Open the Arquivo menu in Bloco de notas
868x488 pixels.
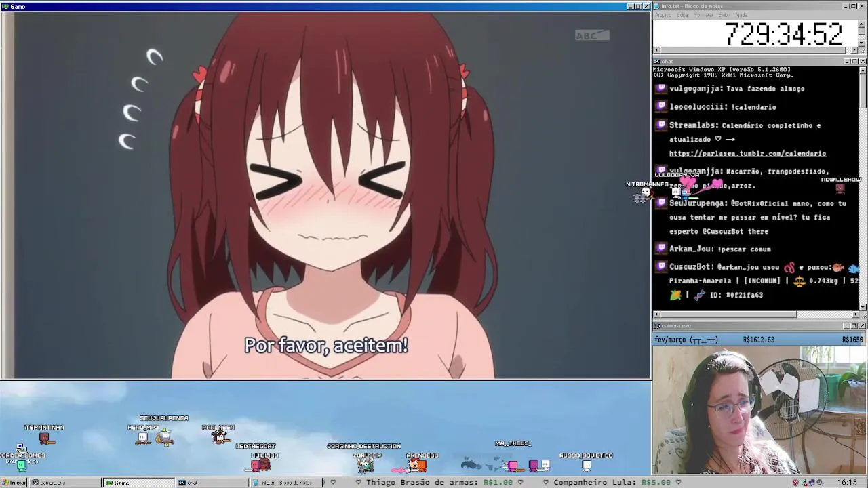tap(663, 15)
